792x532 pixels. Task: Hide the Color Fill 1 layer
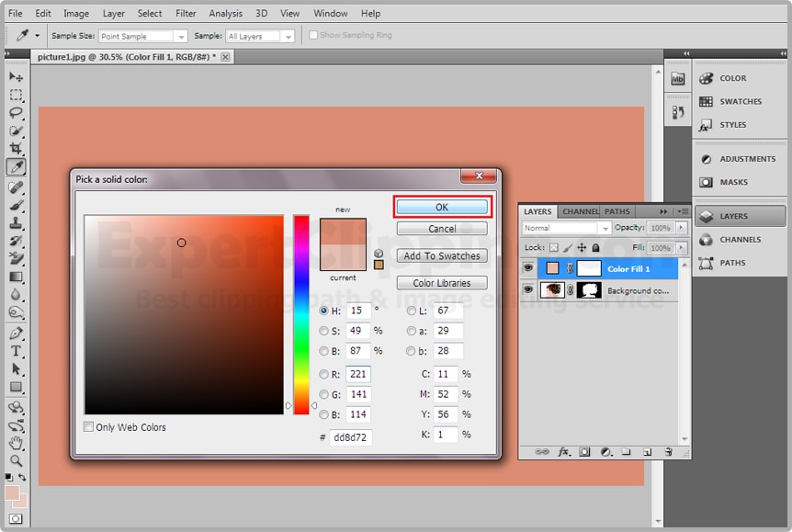pos(528,268)
